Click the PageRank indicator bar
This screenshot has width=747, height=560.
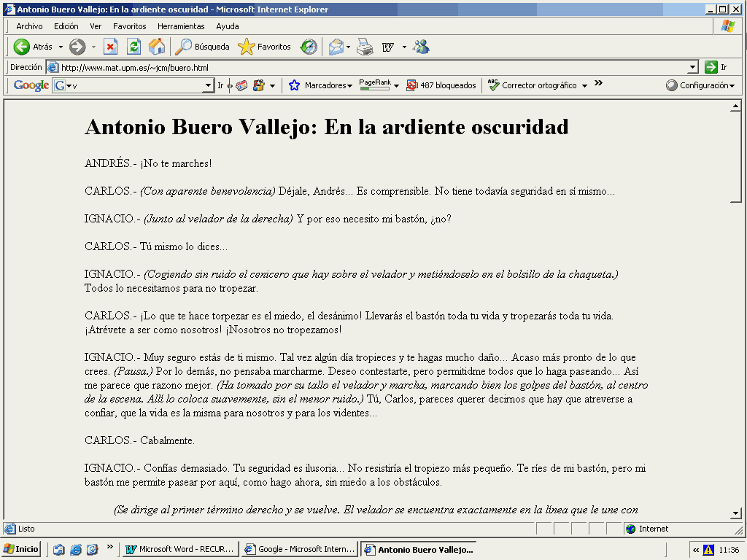375,85
